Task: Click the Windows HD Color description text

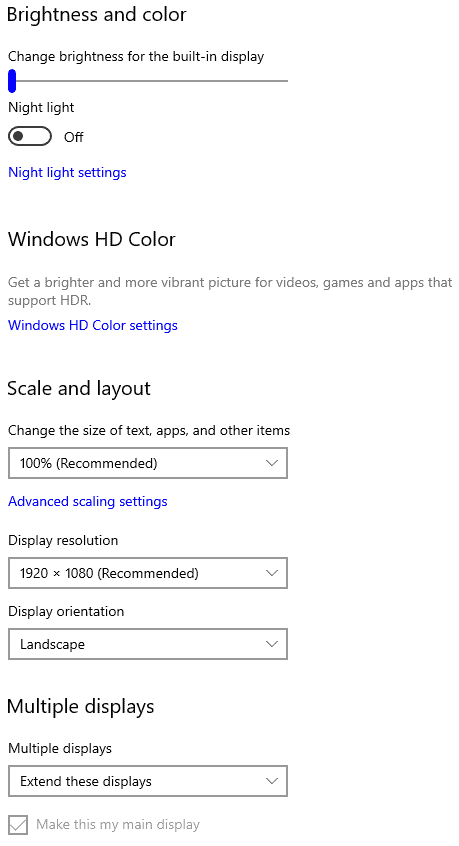Action: coord(230,291)
